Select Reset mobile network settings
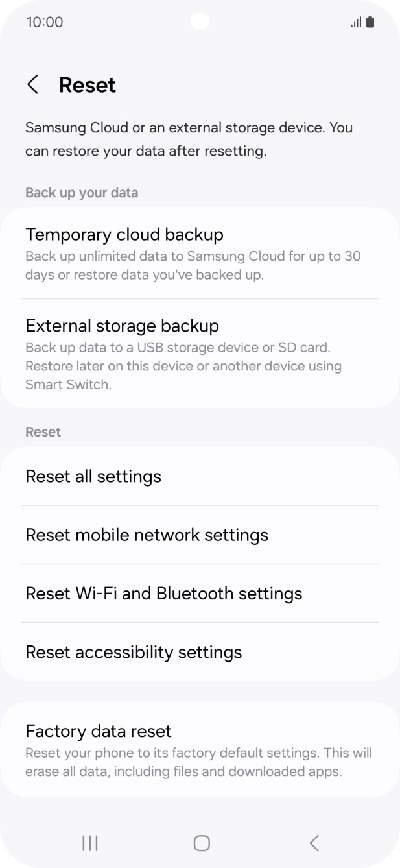 coord(147,535)
